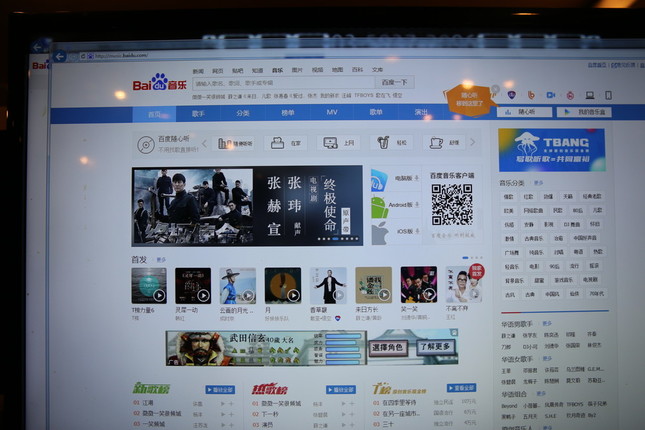Screen dimensions: 645x430
Task: Select the 歌手 navigation tab
Action: pyautogui.click(x=198, y=113)
